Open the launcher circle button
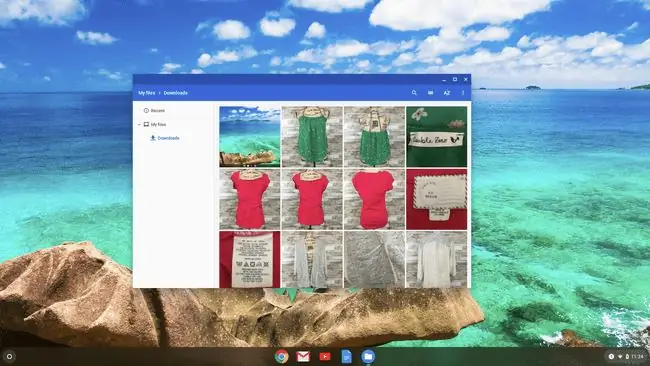The height and width of the screenshot is (366, 650). point(9,356)
